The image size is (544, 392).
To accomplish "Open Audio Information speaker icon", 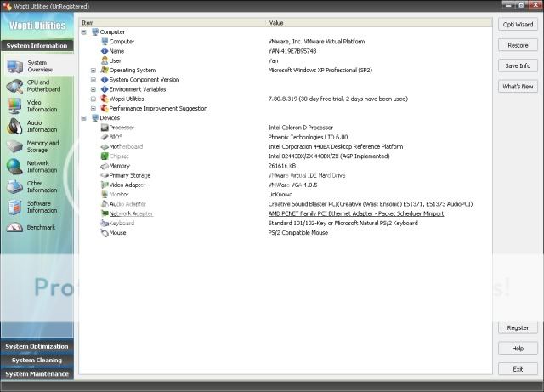I will tap(14, 127).
